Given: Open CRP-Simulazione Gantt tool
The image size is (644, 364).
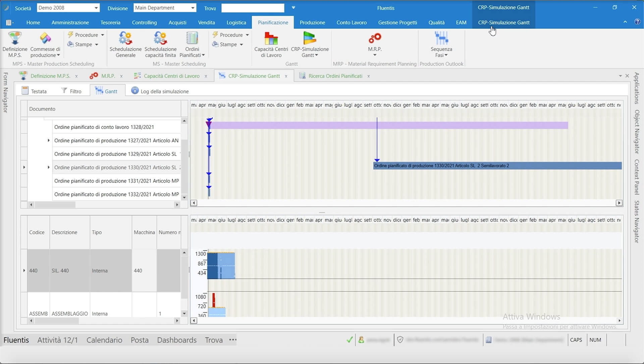Looking at the screenshot, I should click(310, 44).
